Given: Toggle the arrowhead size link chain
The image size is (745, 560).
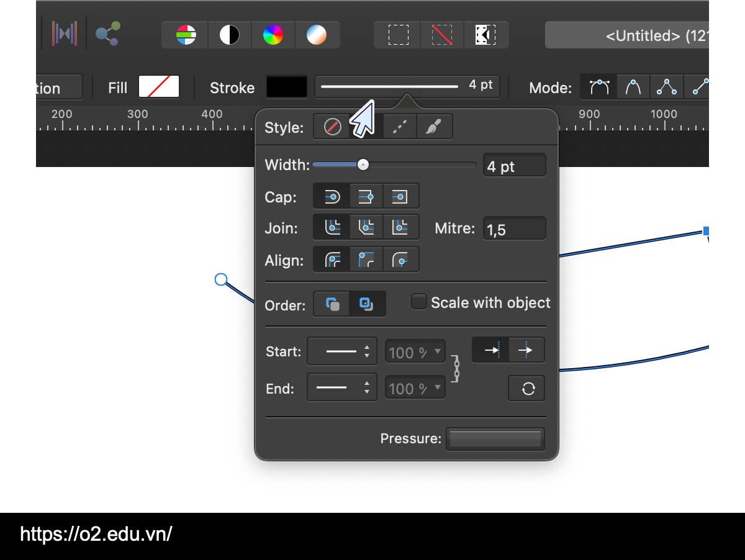Looking at the screenshot, I should (x=456, y=369).
